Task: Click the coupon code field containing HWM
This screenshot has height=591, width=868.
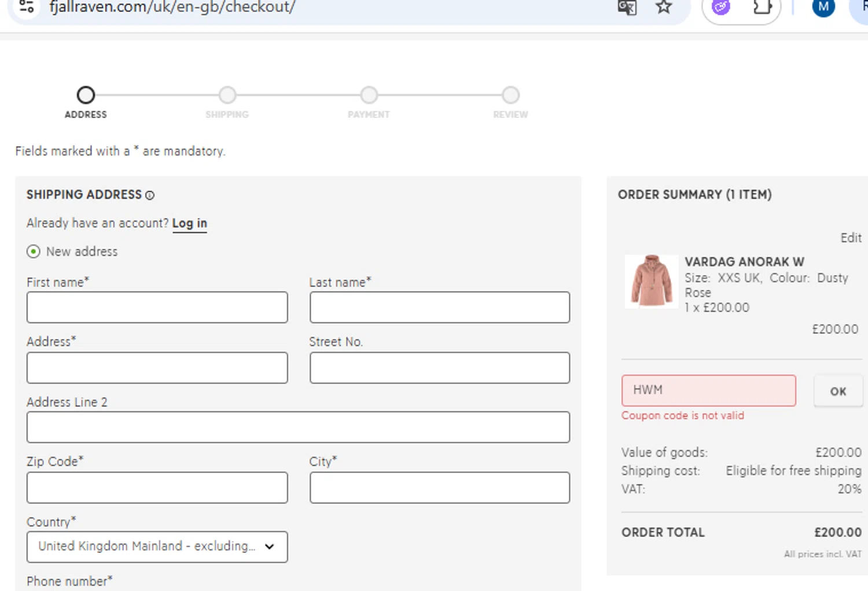Action: point(709,390)
